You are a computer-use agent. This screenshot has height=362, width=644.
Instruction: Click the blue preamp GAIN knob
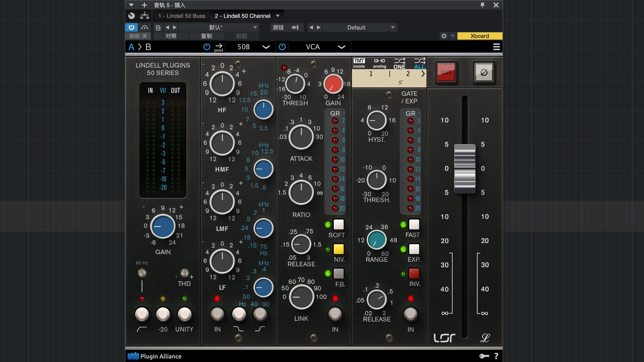(163, 227)
